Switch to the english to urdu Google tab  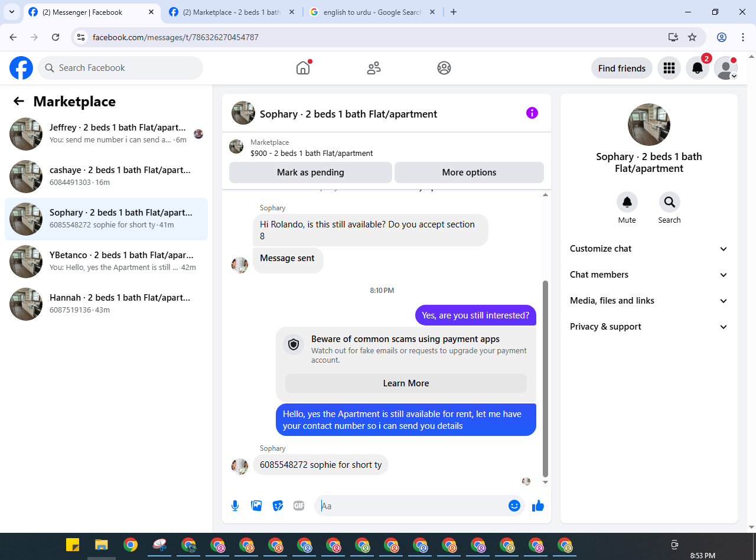pos(373,12)
